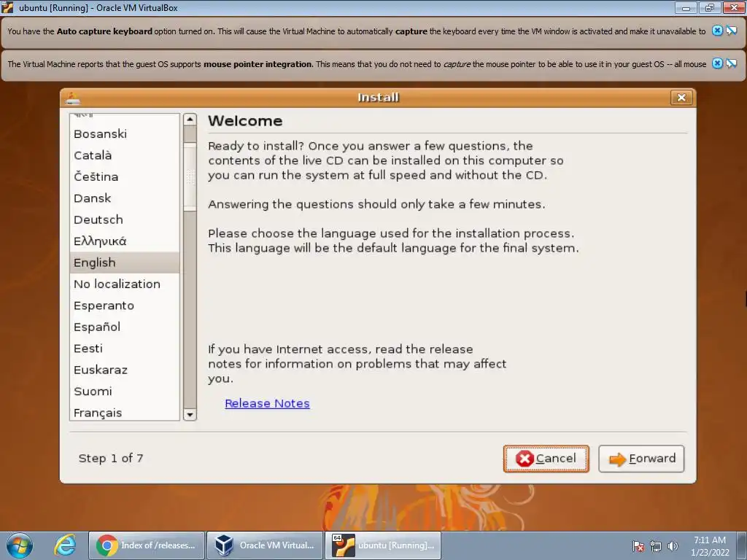The height and width of the screenshot is (560, 747).
Task: Select Español language
Action: point(124,327)
